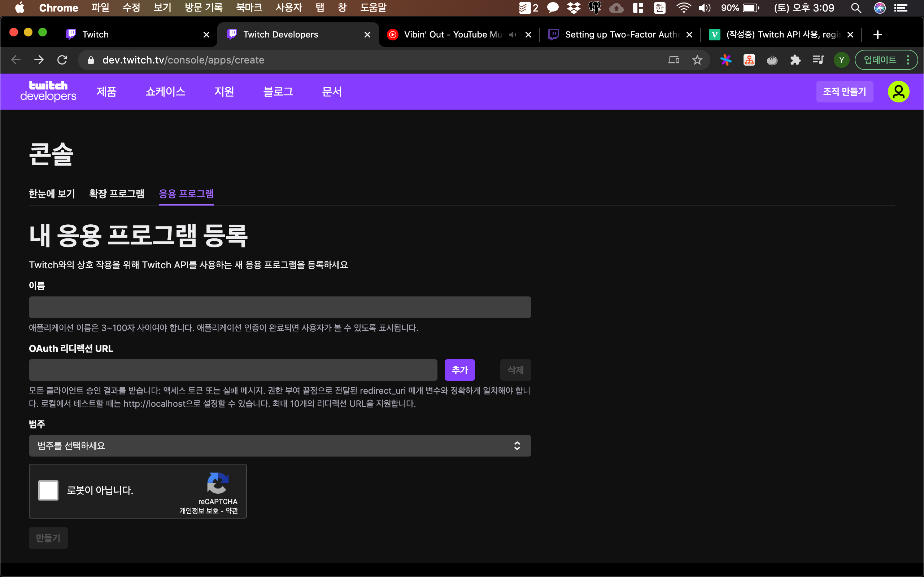Screen dimensions: 924x577
Task: Bookmark this page with star icon
Action: (697, 60)
